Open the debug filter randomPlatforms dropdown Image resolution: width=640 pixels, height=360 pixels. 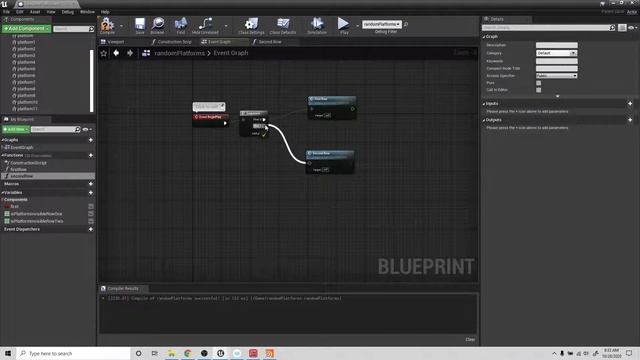click(382, 24)
